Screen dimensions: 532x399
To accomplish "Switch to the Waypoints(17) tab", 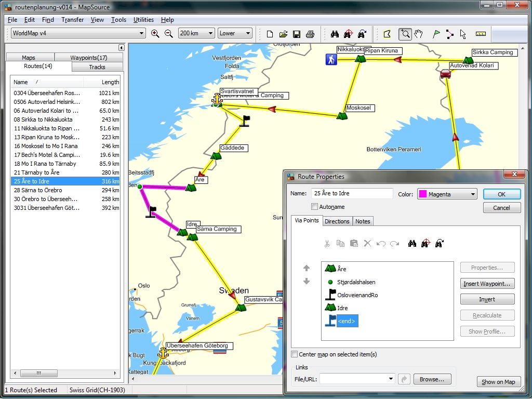I will [88, 57].
